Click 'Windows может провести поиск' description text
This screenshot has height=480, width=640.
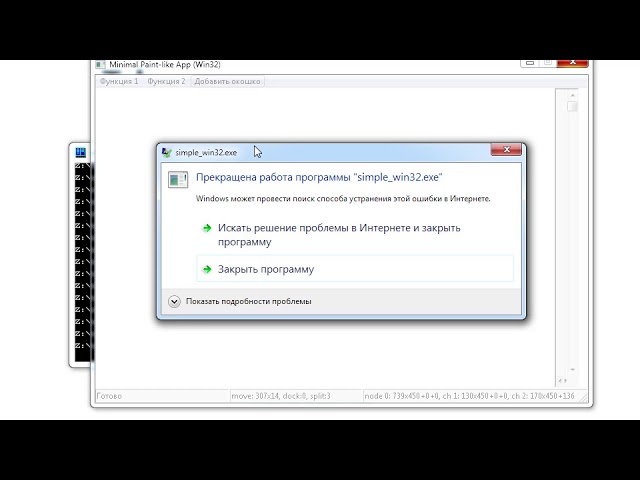click(343, 199)
